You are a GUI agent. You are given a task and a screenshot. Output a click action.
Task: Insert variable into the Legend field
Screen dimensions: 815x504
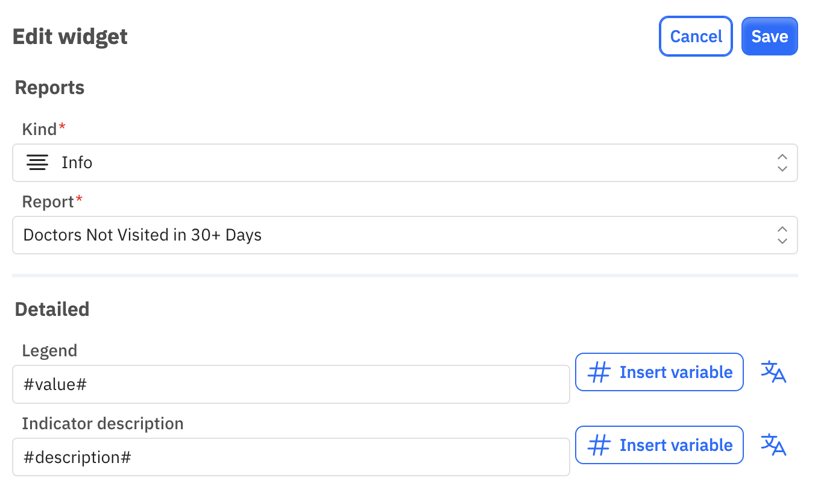[659, 372]
